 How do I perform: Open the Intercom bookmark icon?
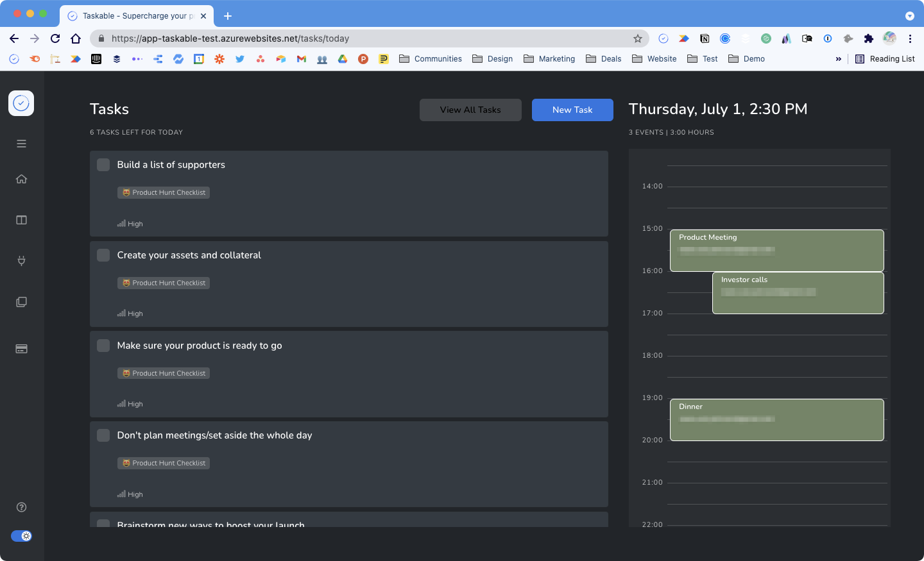coord(96,59)
